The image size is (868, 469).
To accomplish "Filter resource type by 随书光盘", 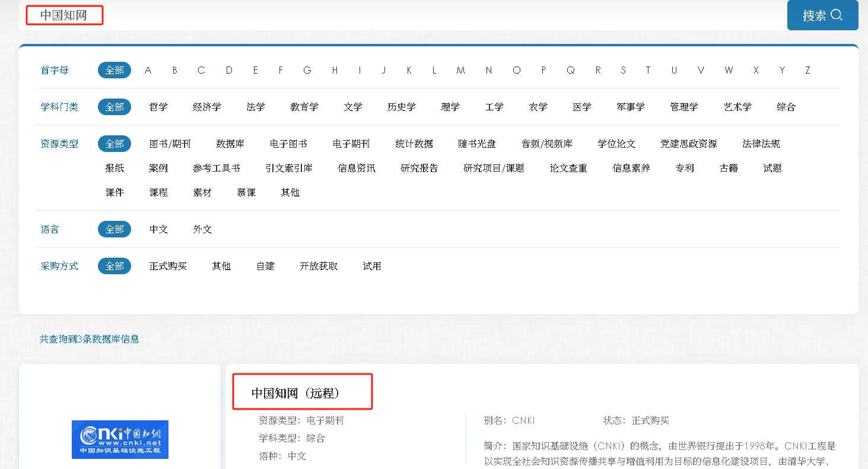I will [477, 144].
